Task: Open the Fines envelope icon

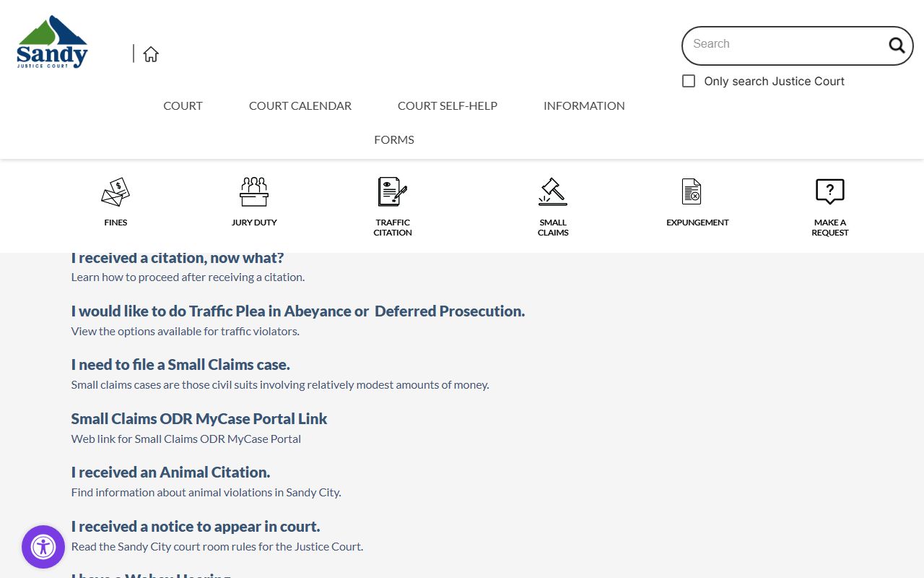Action: [x=115, y=192]
